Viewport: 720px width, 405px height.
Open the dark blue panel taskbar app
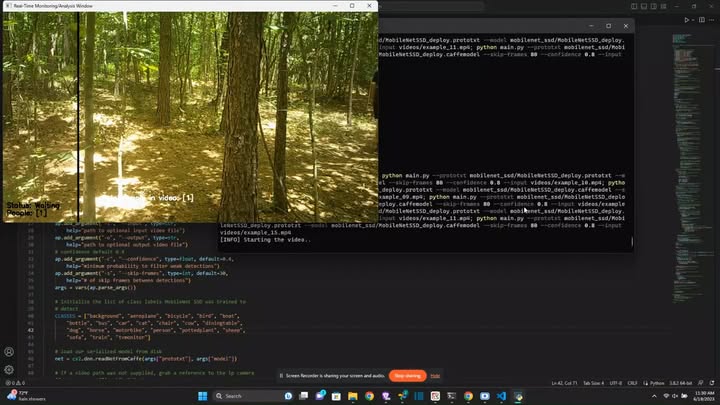pyautogui.click(x=419, y=396)
